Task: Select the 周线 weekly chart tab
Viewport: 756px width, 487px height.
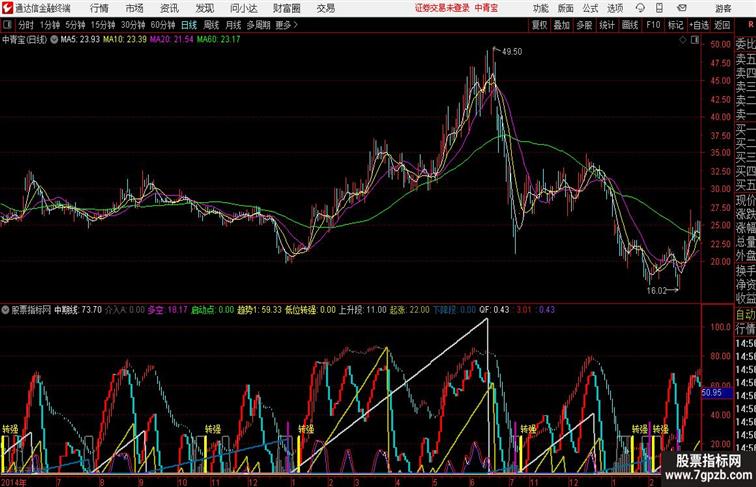Action: 211,25
